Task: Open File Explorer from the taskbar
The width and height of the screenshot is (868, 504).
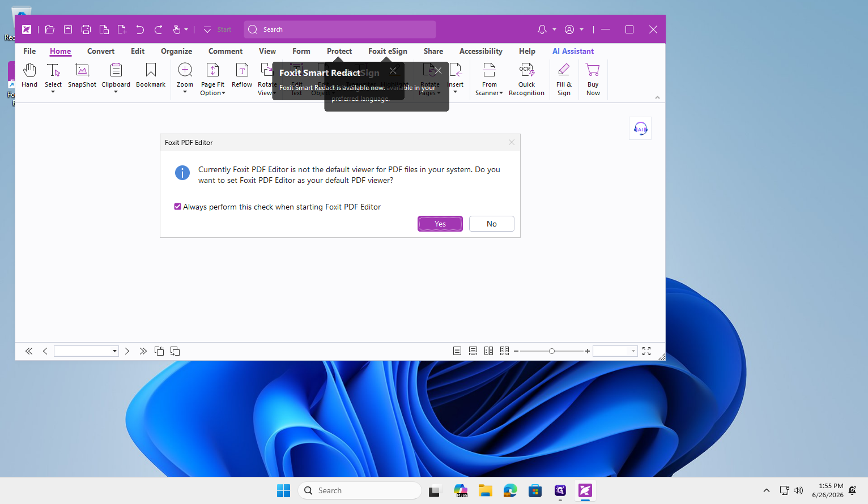Action: [x=486, y=490]
